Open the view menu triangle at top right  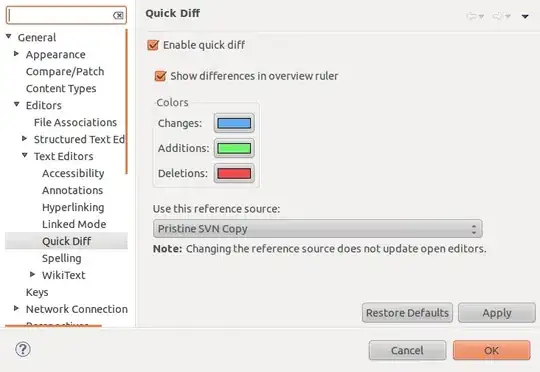[x=525, y=16]
